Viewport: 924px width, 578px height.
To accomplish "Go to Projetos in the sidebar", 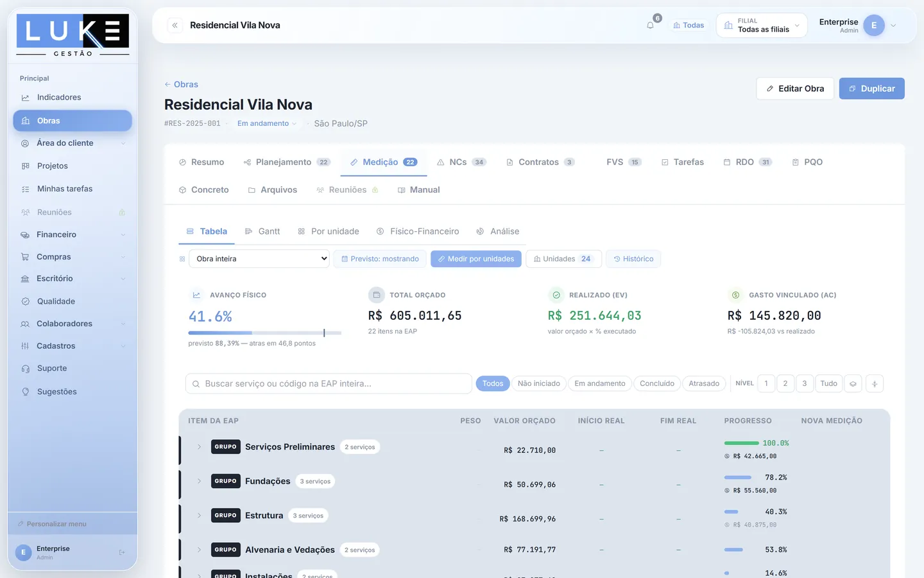I will click(x=73, y=166).
